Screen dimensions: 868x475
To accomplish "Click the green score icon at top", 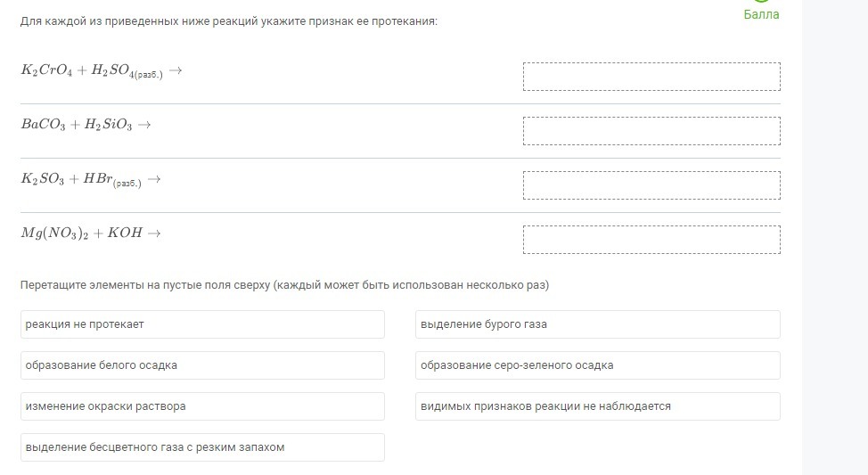I will [x=761, y=2].
